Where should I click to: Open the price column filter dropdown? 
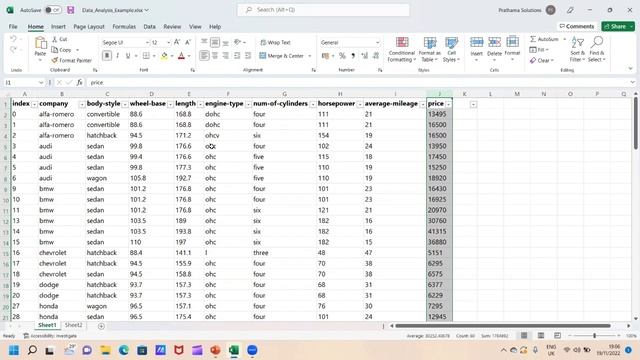point(449,104)
